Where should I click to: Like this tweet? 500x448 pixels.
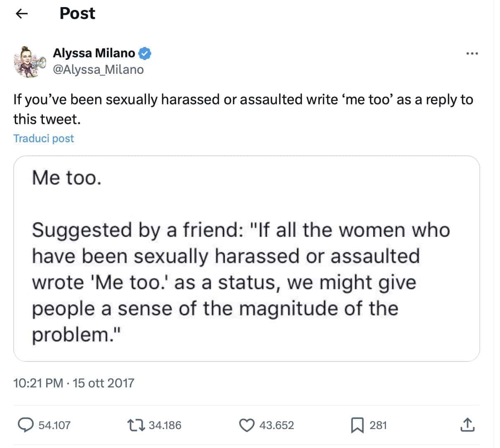[x=247, y=425]
